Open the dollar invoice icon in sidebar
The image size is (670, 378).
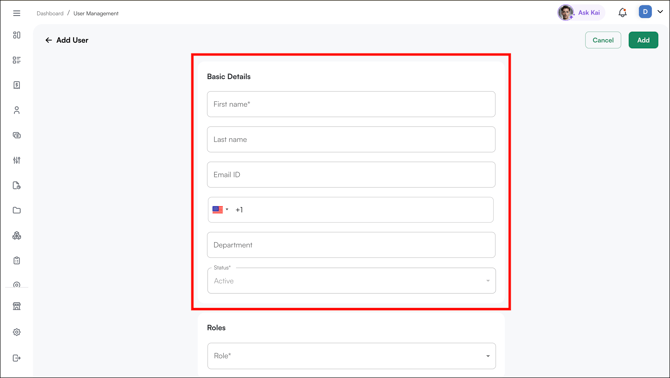pos(17,85)
